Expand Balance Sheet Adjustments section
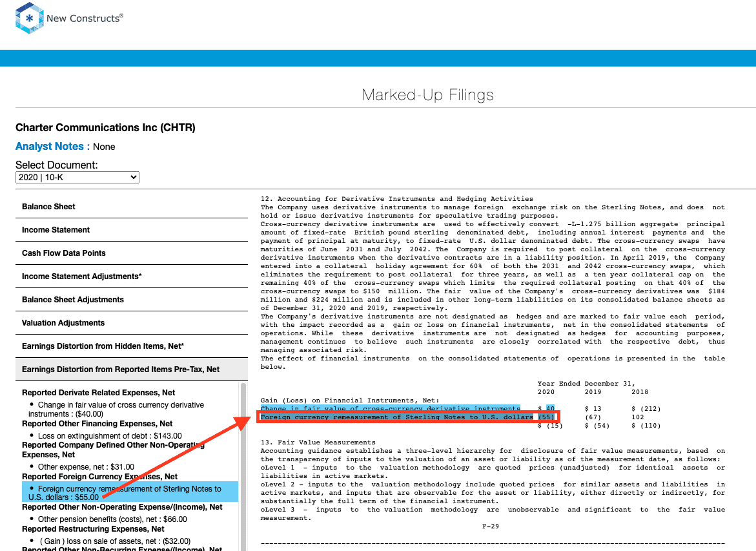This screenshot has width=756, height=551. [x=132, y=299]
